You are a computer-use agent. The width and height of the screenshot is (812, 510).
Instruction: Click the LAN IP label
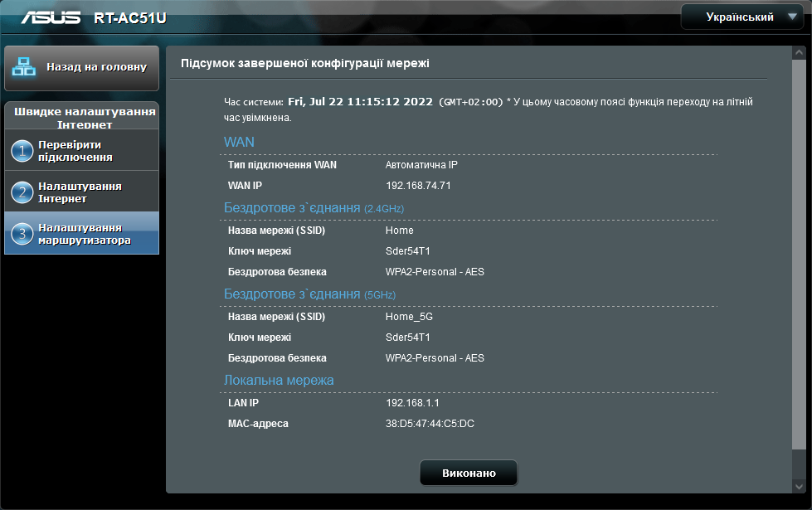coord(243,403)
